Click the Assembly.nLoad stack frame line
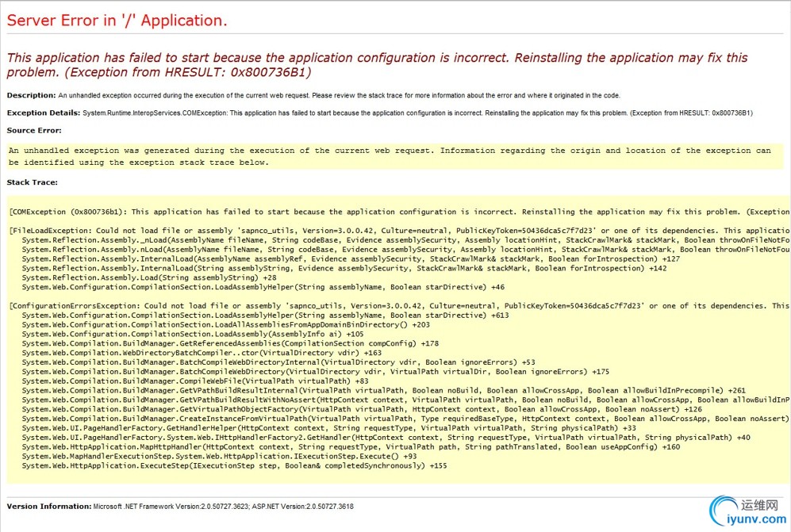Image resolution: width=791 pixels, height=532 pixels. click(x=406, y=249)
